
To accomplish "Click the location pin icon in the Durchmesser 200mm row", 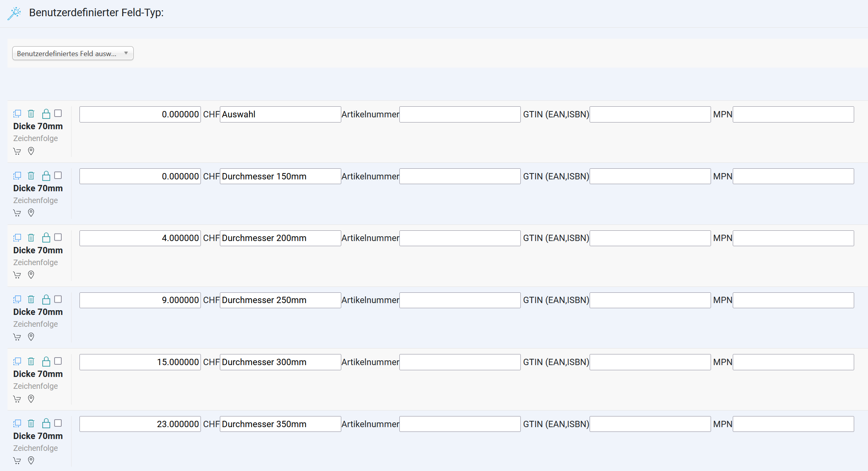I will (x=31, y=275).
